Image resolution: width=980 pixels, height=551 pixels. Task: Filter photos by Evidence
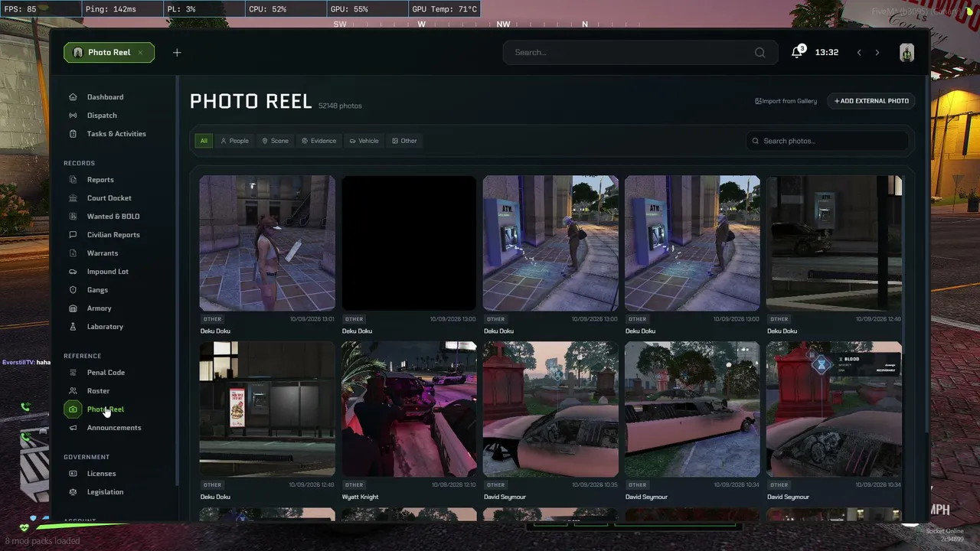(318, 141)
